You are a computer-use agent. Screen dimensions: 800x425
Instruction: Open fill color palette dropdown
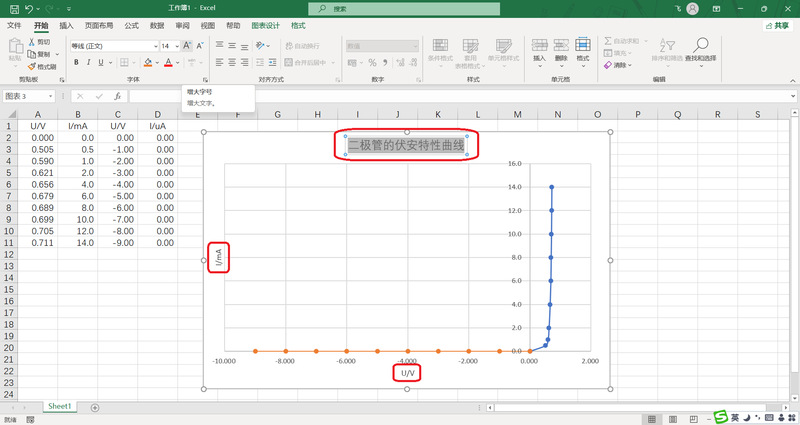point(157,63)
